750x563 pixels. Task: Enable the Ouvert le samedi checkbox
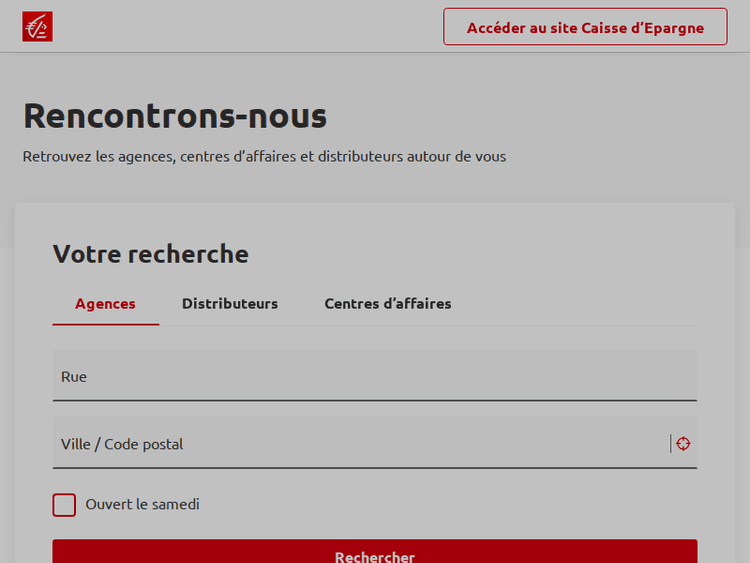pos(64,505)
